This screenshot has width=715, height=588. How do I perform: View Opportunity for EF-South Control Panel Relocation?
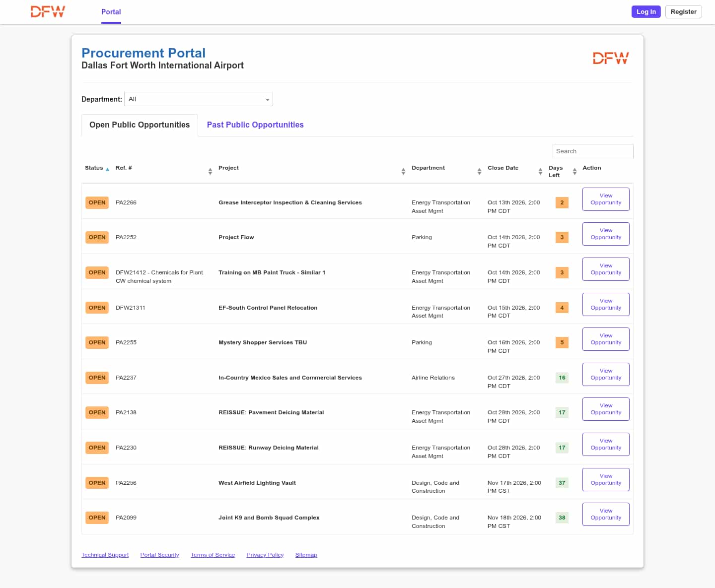606,304
